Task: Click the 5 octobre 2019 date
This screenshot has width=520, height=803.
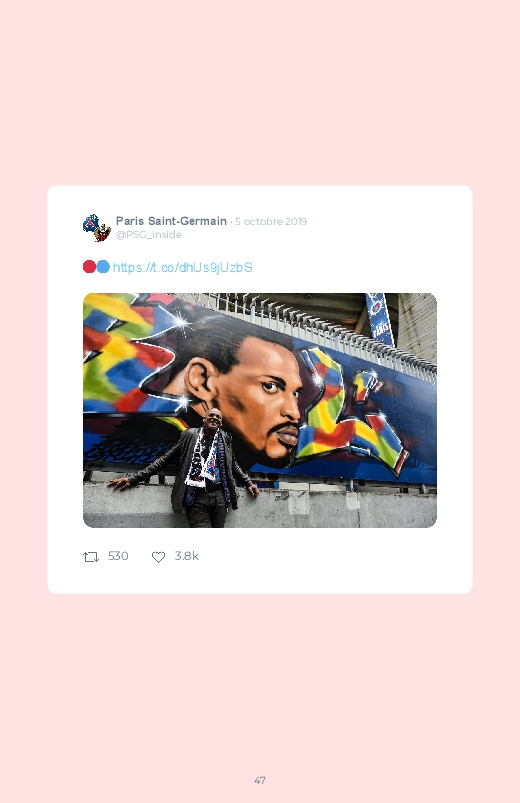Action: click(x=271, y=221)
